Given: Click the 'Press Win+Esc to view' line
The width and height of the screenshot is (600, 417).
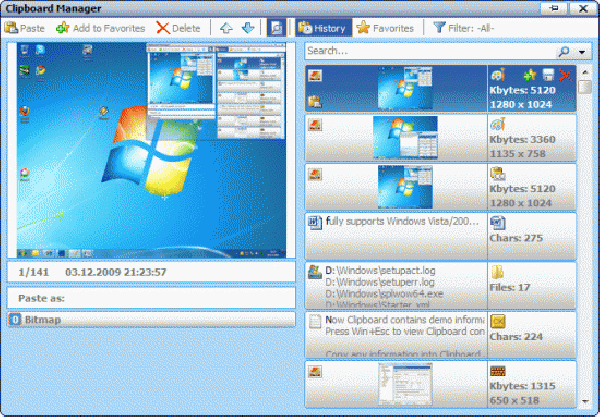Looking at the screenshot, I should tap(405, 331).
